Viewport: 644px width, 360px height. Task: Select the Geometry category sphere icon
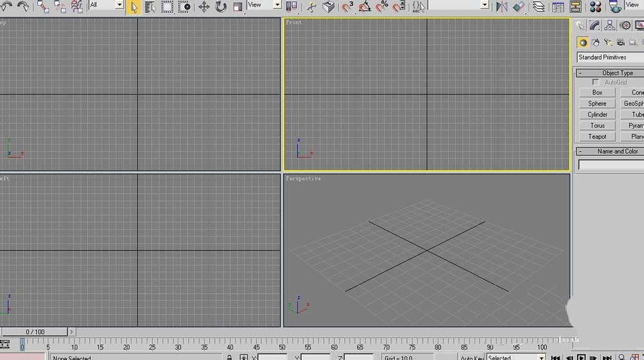(x=582, y=43)
